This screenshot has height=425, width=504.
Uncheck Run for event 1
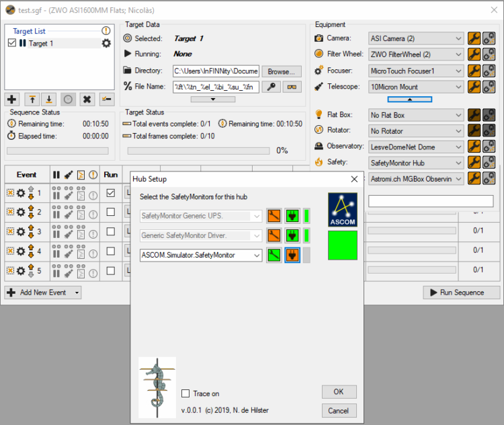coord(111,193)
